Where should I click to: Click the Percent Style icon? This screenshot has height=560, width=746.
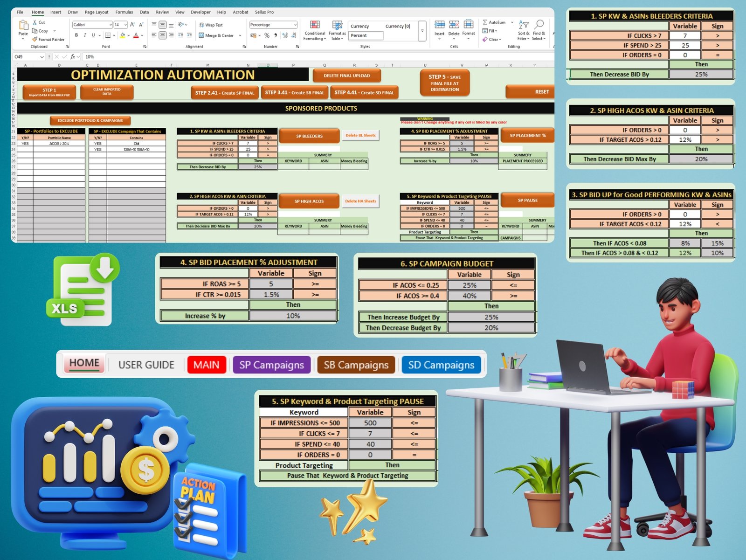coord(267,35)
